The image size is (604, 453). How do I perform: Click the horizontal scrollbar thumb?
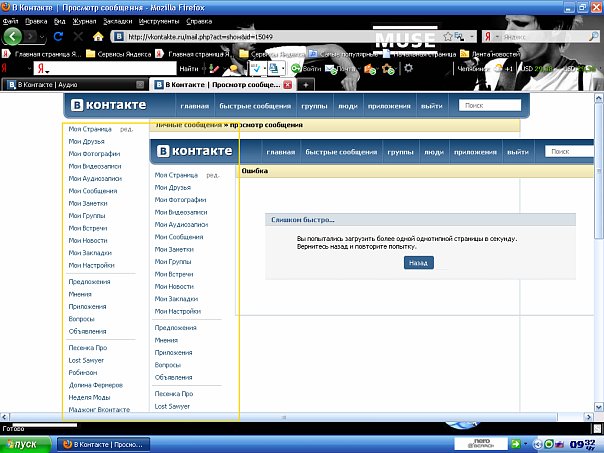283,417
